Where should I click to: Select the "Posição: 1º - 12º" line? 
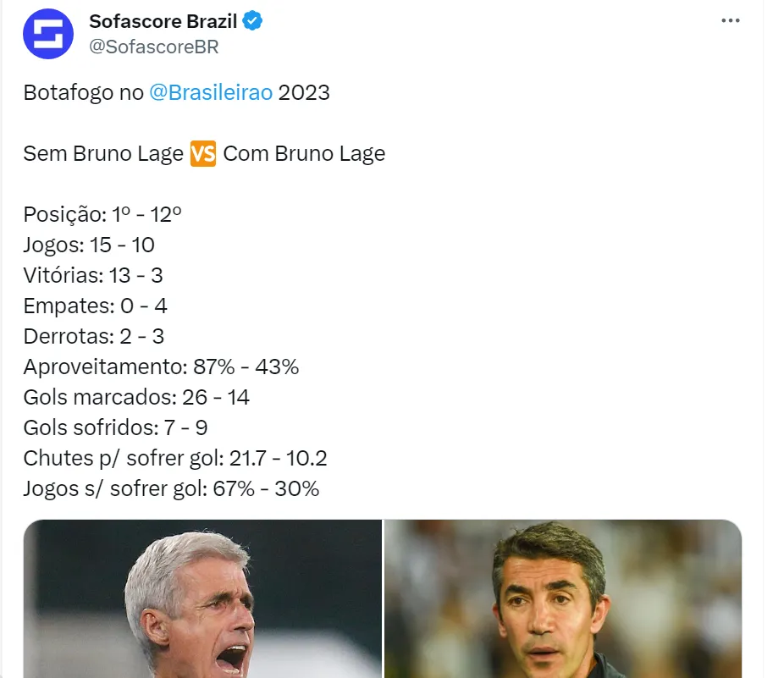102,215
